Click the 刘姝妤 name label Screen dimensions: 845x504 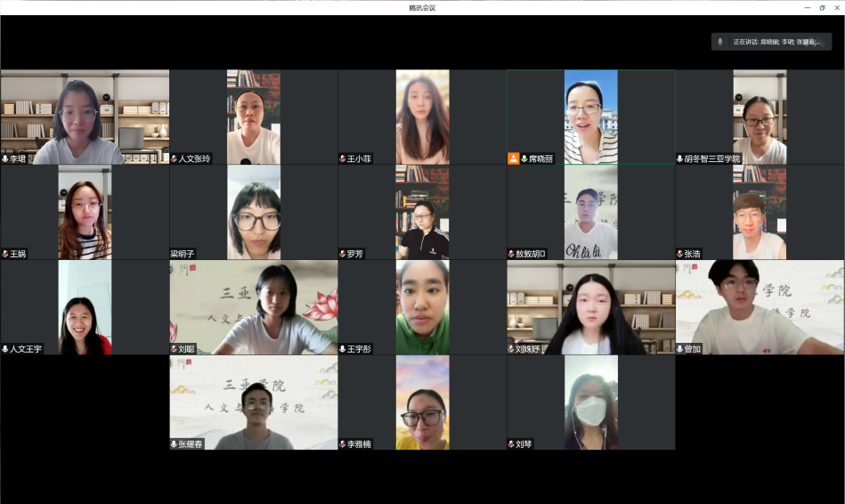(x=528, y=349)
